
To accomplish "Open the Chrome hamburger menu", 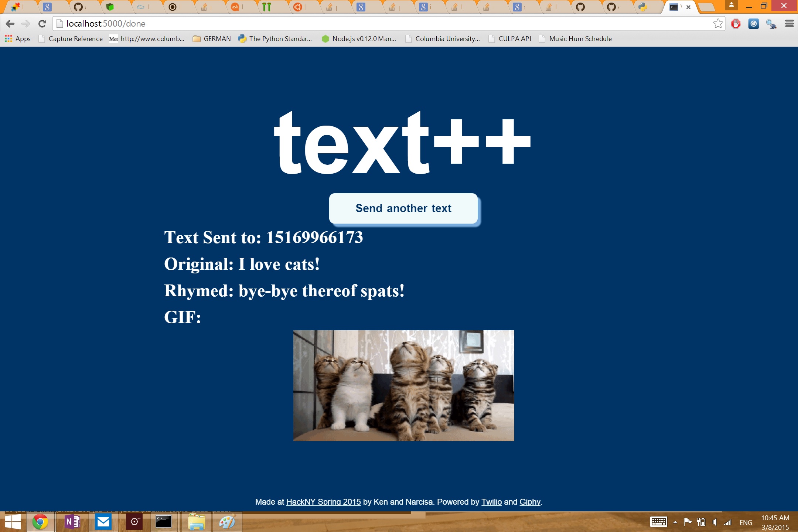I will tap(789, 24).
